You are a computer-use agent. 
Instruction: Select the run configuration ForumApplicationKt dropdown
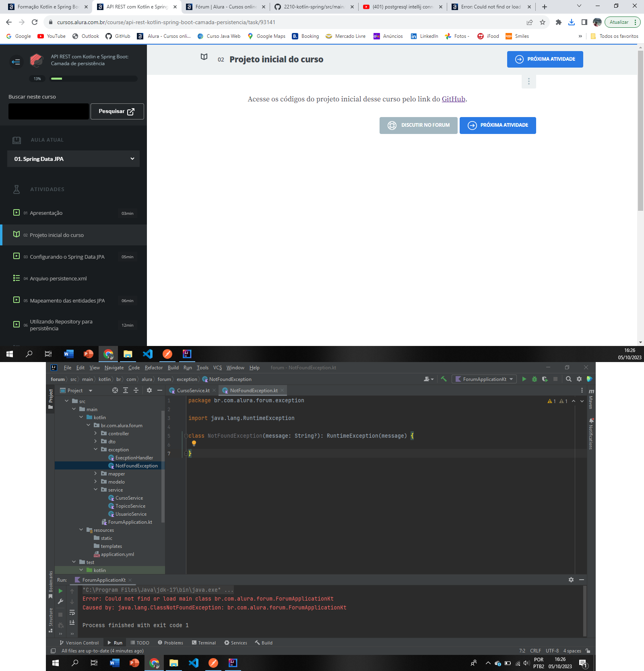coord(484,379)
